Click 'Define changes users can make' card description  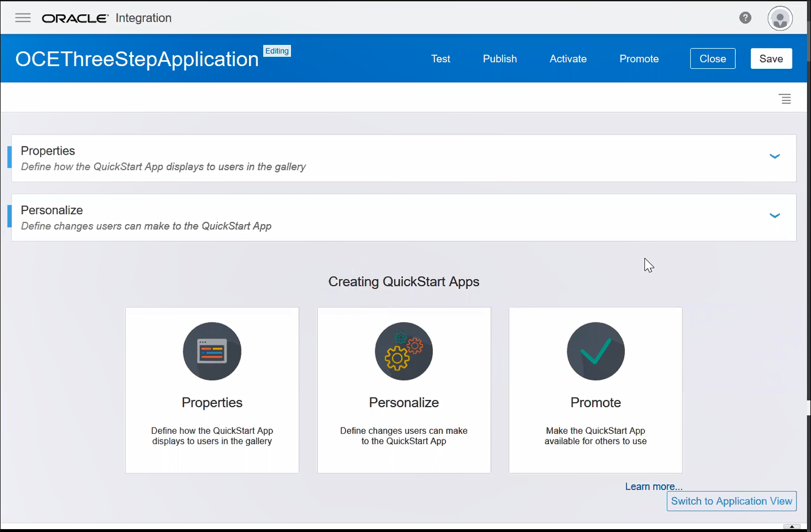[404, 436]
